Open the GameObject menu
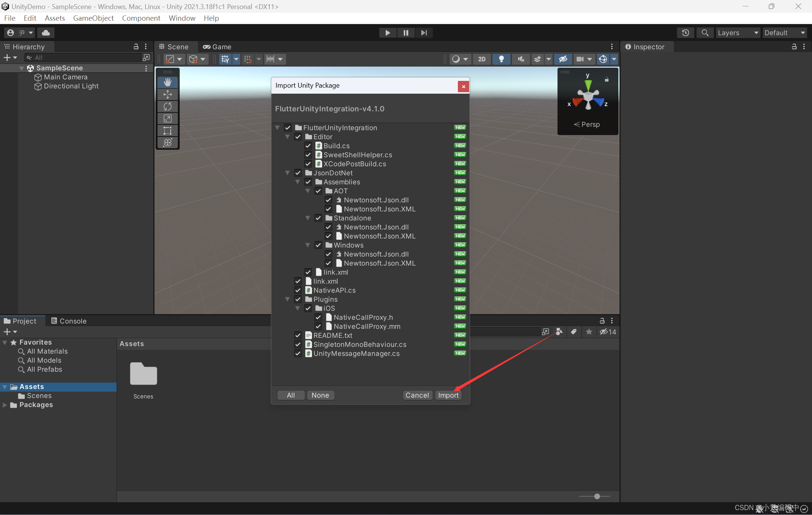 click(93, 18)
